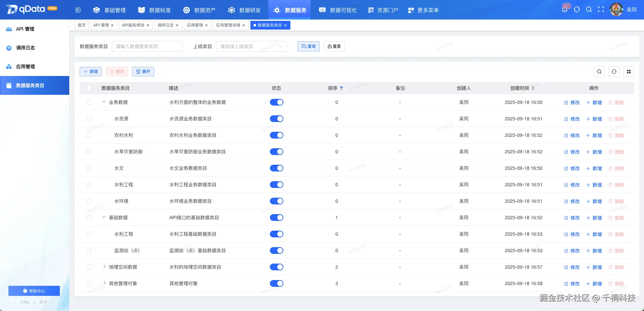The width and height of the screenshot is (644, 311).
Task: Refresh the table with the reload icon
Action: pyautogui.click(x=614, y=71)
